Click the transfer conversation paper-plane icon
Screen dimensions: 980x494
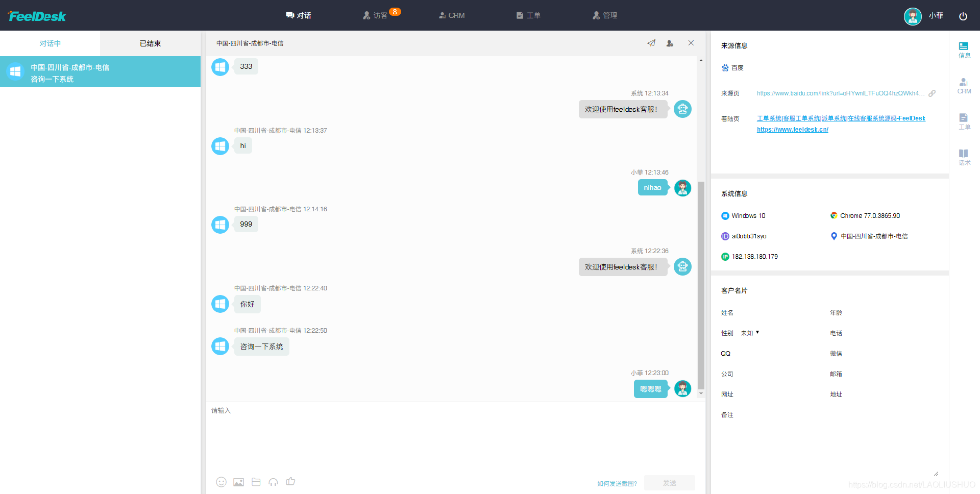point(651,43)
